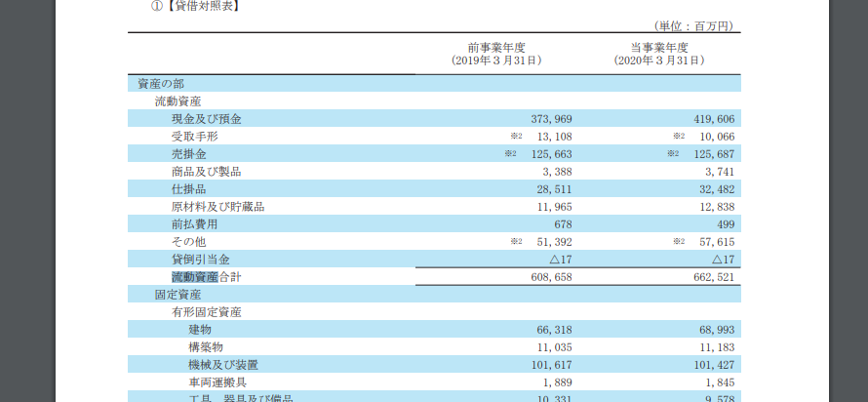868x402 pixels.
Task: Click the value 1,845
Action: (x=720, y=382)
